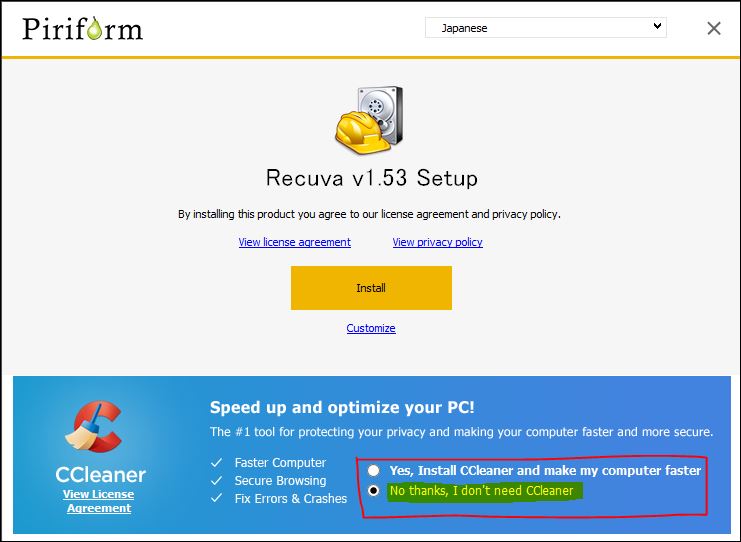Click the Piriform logo
The width and height of the screenshot is (741, 542).
pyautogui.click(x=83, y=28)
